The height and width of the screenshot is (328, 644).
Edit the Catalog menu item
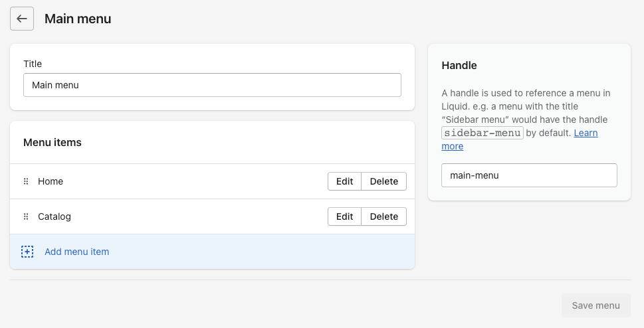[344, 216]
